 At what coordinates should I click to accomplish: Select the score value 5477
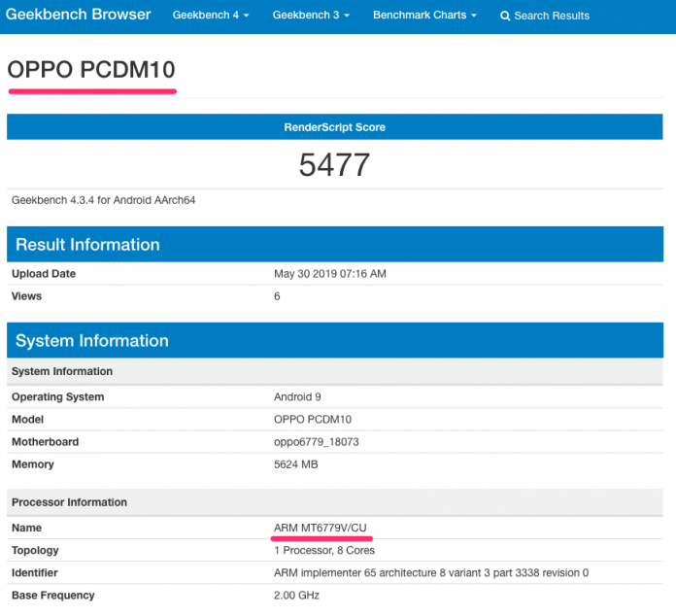click(x=334, y=165)
